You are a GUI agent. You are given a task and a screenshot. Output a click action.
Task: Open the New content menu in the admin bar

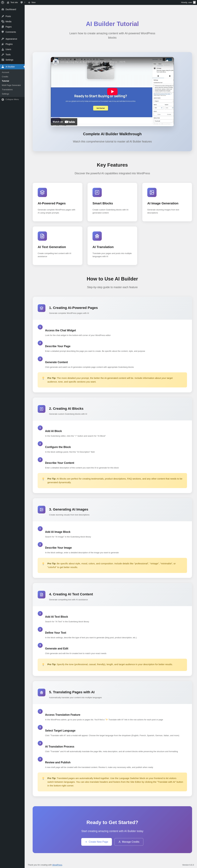32,2
